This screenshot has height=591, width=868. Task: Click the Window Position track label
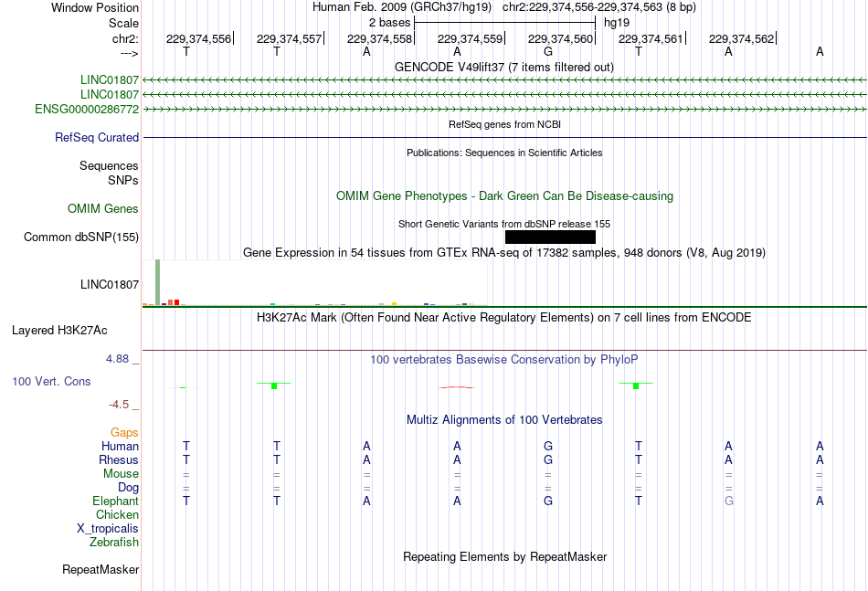coord(95,7)
